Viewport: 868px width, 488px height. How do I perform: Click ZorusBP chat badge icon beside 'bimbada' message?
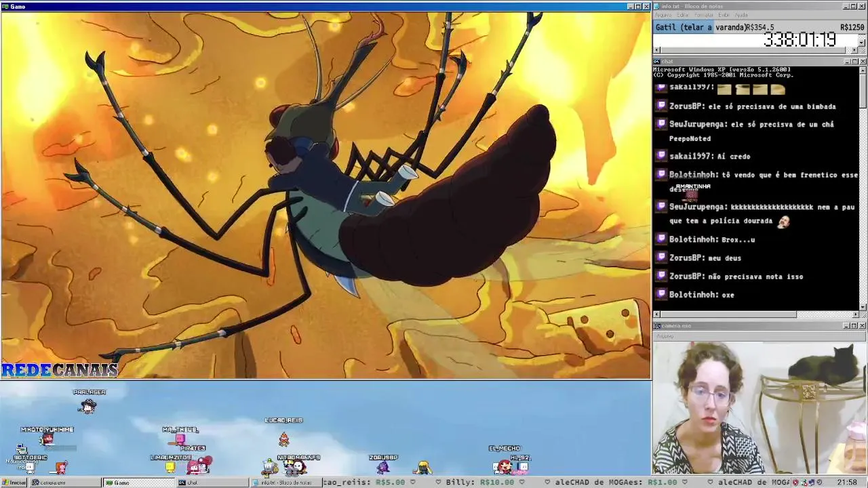coord(661,106)
